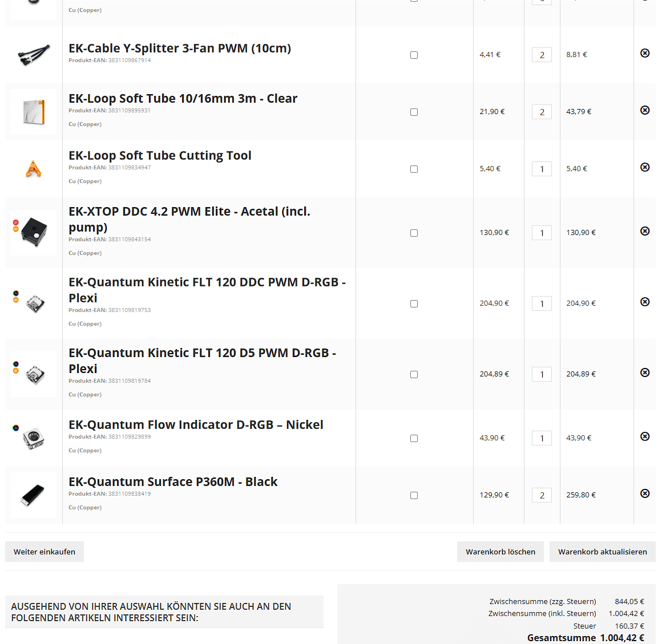Delete Soft Tube Cutting Tool from cart

pyautogui.click(x=645, y=167)
